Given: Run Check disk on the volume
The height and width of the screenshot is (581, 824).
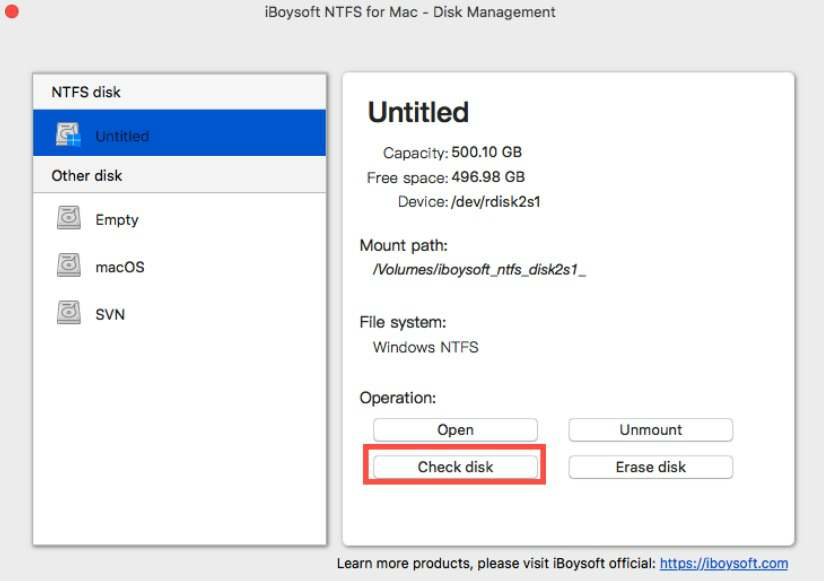Looking at the screenshot, I should click(455, 467).
